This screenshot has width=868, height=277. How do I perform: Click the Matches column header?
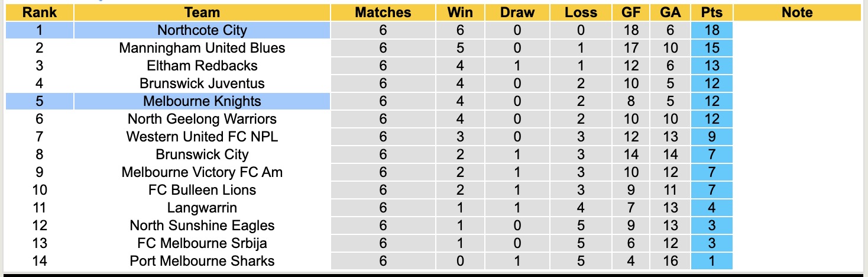383,12
